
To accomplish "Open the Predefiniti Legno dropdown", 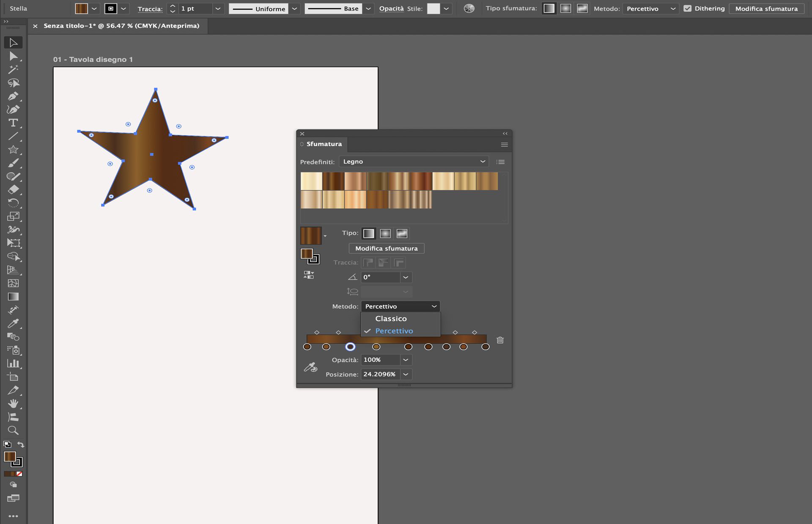I will pos(414,161).
